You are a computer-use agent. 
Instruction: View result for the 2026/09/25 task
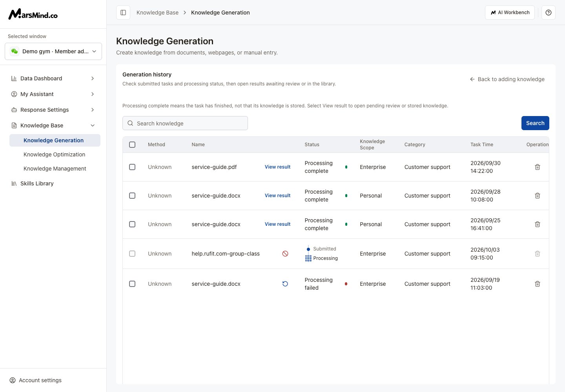click(277, 224)
